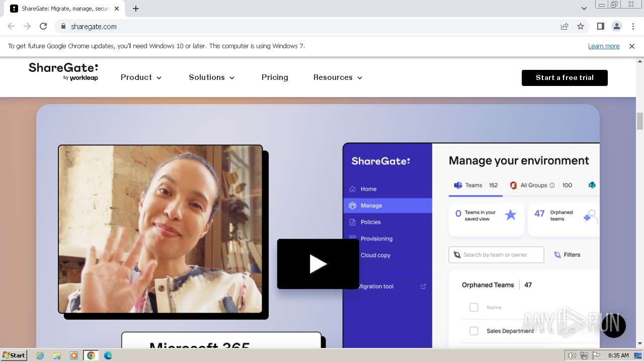Screen dimensions: 644x362
Task: View site security lock info
Action: (x=63, y=27)
